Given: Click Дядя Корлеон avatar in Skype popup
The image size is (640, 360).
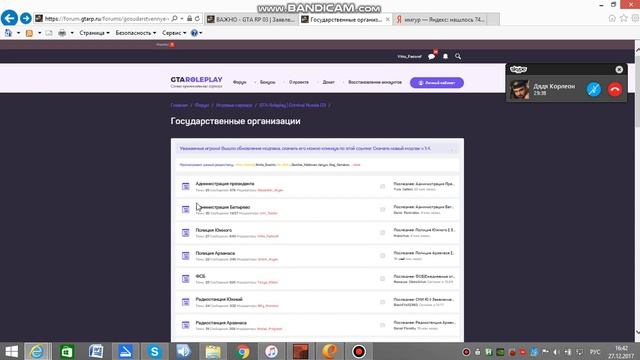Looking at the screenshot, I should pos(519,89).
